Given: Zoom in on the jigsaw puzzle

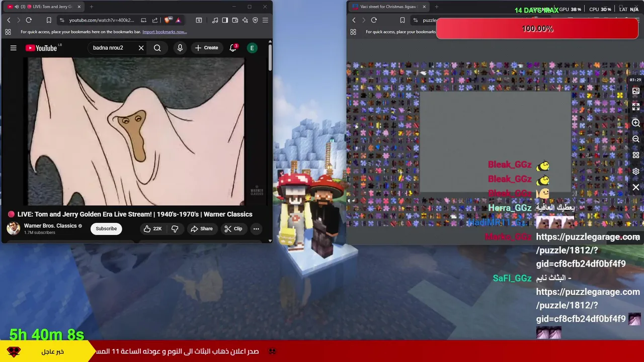Looking at the screenshot, I should pos(636,123).
